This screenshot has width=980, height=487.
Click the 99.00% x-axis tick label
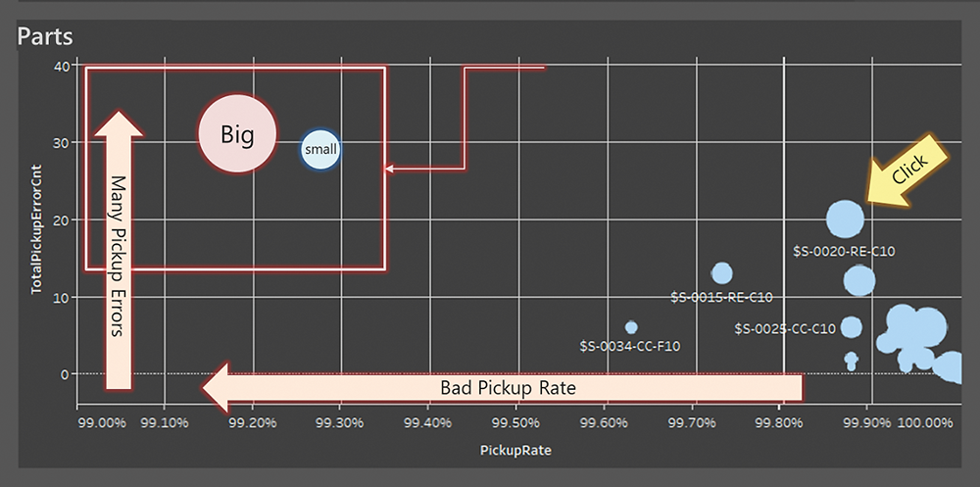pyautogui.click(x=103, y=423)
